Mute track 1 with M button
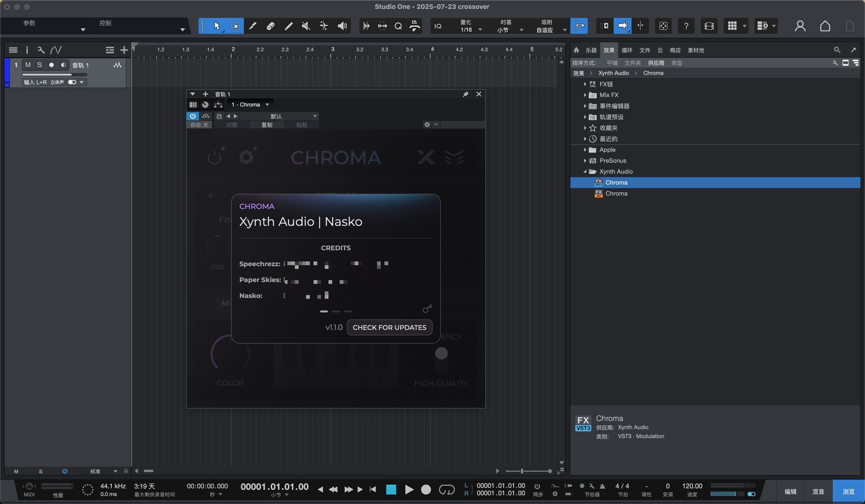865x504 pixels. (x=28, y=65)
